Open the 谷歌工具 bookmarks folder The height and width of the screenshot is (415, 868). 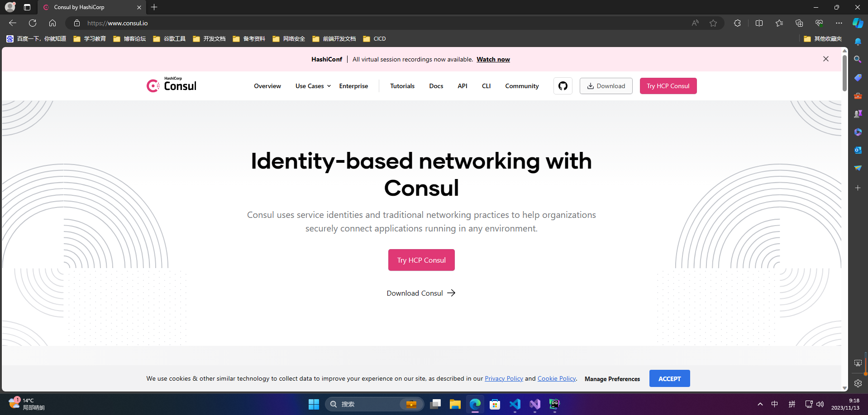pos(169,39)
